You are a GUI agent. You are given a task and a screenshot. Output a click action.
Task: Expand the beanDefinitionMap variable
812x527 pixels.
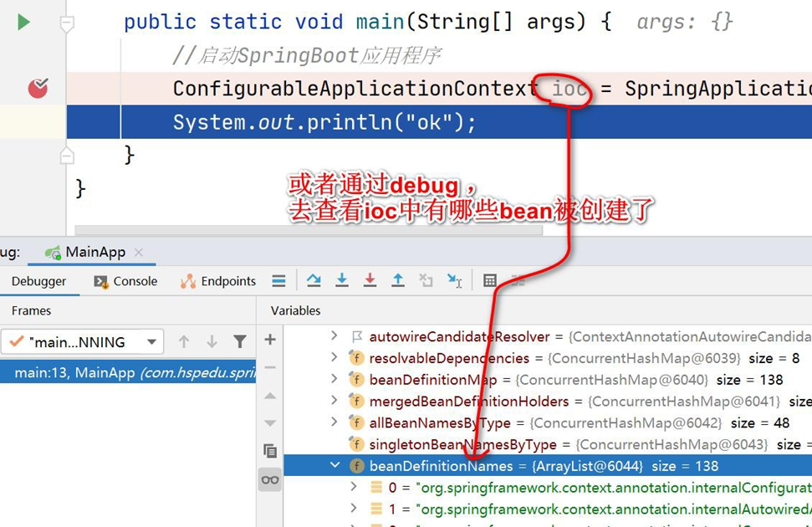(335, 380)
